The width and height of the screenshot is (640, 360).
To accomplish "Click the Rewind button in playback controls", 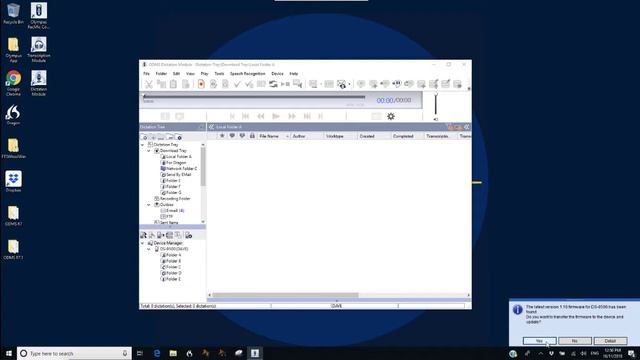I will coord(261,116).
